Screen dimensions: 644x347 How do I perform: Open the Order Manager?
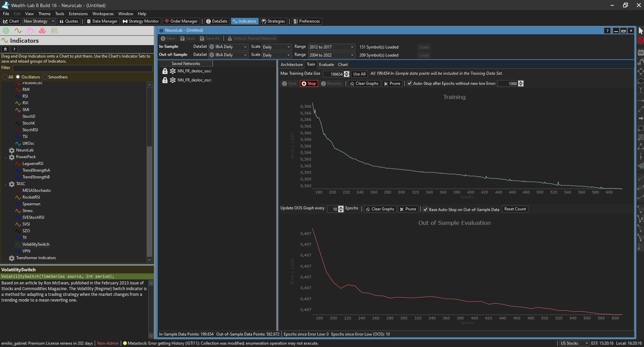point(181,21)
